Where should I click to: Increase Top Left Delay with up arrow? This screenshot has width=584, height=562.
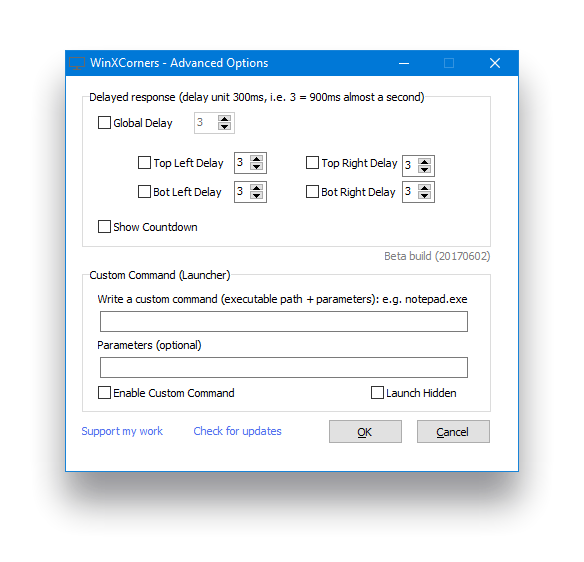coord(257,159)
